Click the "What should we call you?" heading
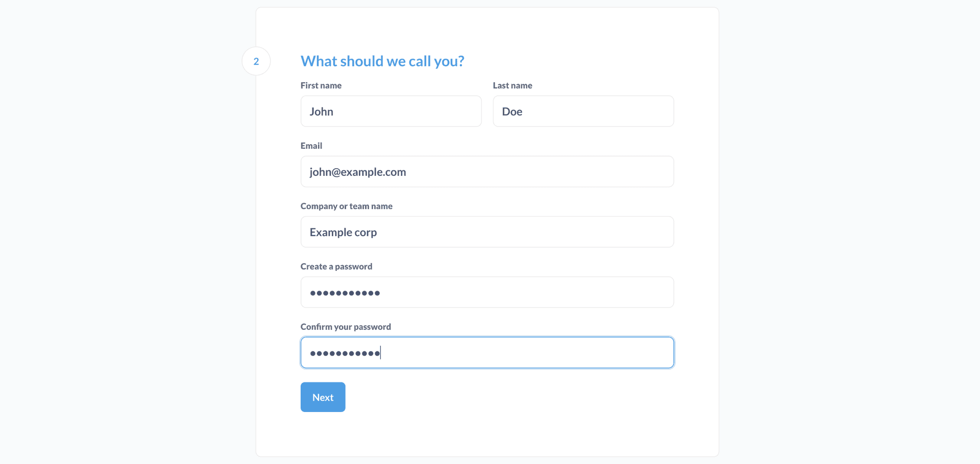The height and width of the screenshot is (464, 980). pyautogui.click(x=382, y=61)
